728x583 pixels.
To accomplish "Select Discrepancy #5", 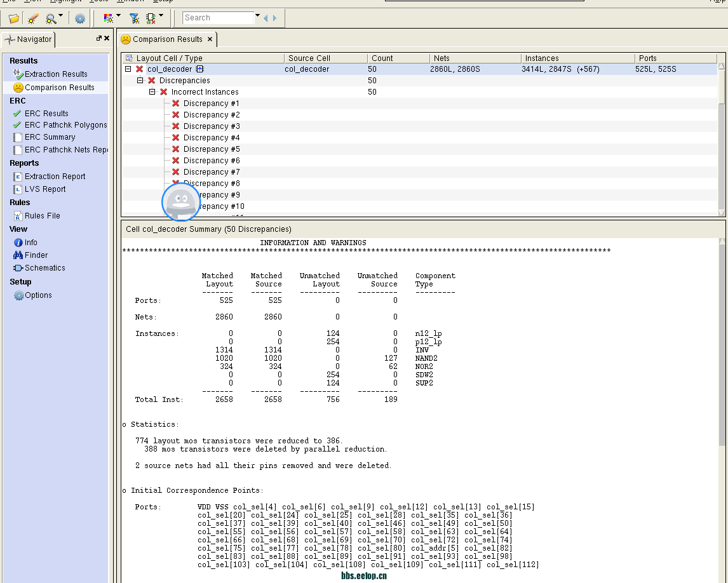I will point(212,149).
